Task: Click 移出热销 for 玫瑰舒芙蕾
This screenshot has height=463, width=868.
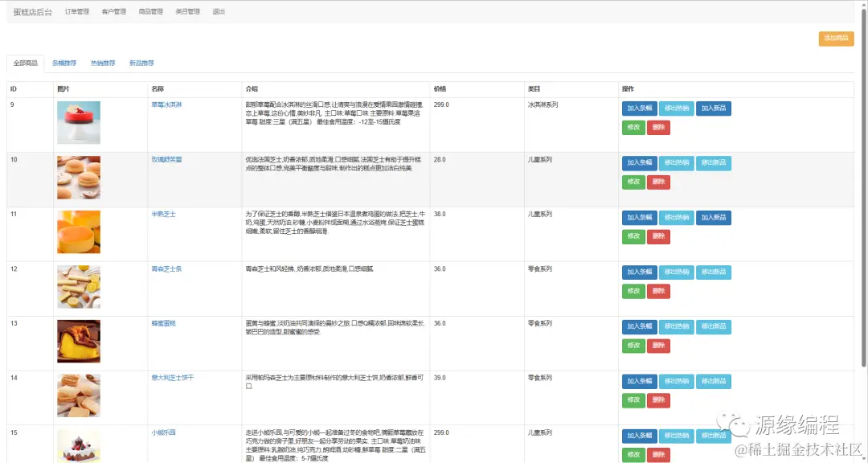Action: tap(676, 162)
